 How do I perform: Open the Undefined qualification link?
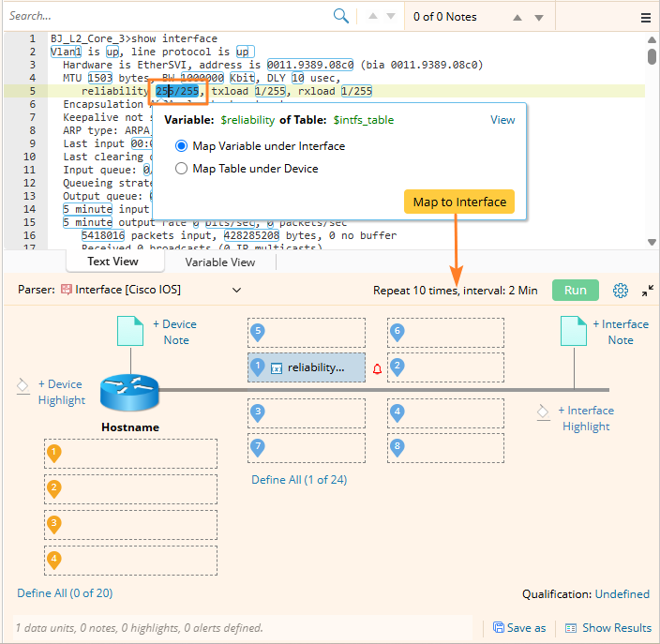[622, 593]
